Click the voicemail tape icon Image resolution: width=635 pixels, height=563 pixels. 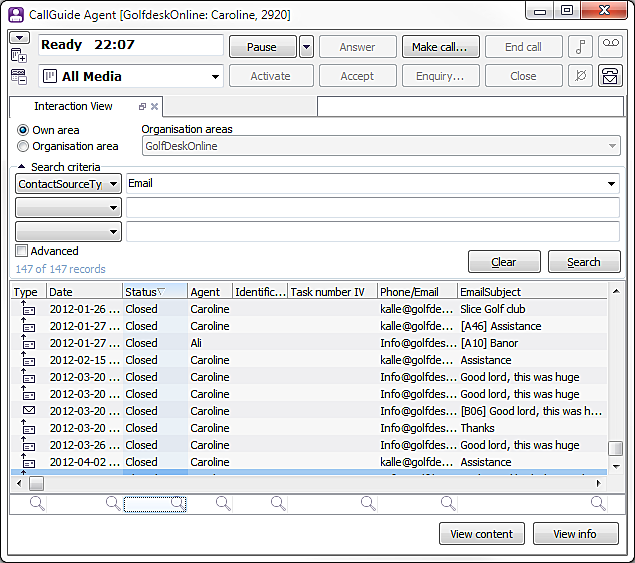point(610,47)
